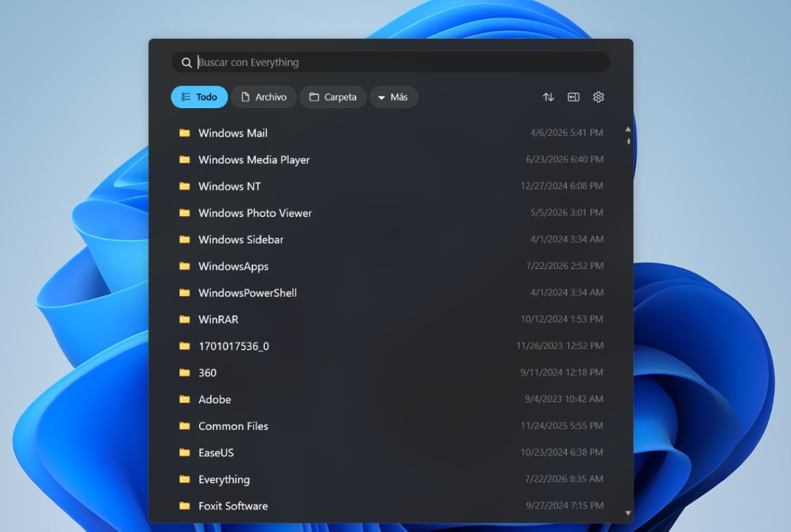Click the date 11/24/2025 5:55 PM
791x532 pixels.
tap(562, 426)
